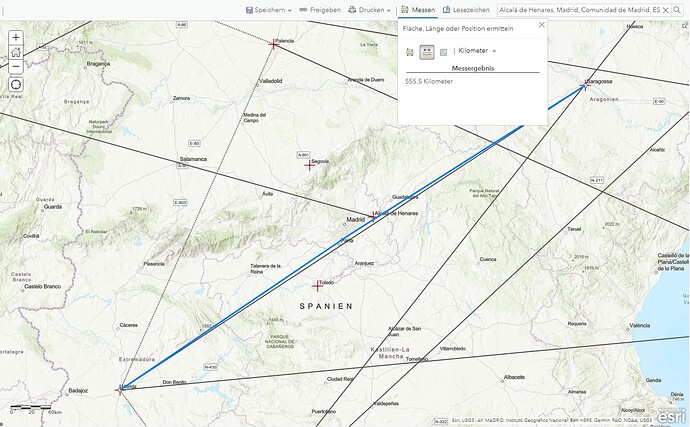Click into the address search field
This screenshot has width=690, height=427.
(579, 10)
